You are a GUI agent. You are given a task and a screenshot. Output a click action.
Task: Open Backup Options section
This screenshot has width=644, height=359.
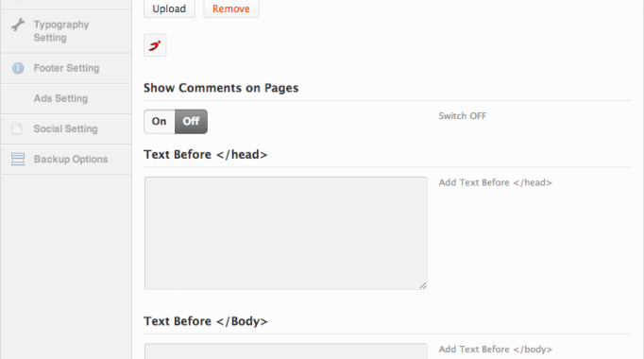[x=66, y=159]
